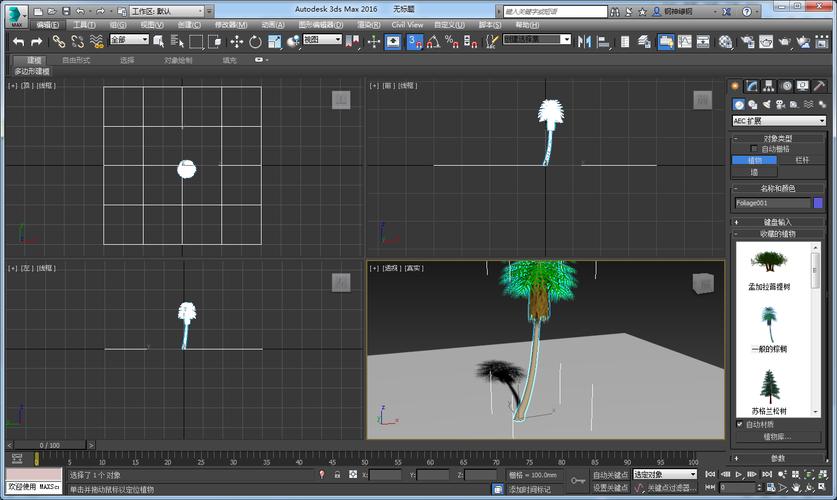Open the 编辑(E) menu
The image size is (837, 500).
click(48, 25)
